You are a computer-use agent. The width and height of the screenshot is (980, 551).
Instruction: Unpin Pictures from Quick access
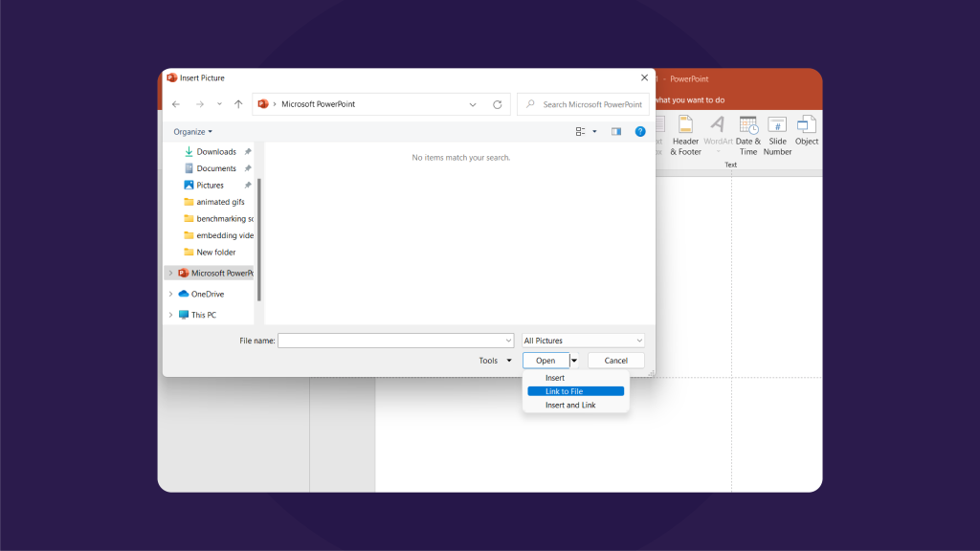click(246, 185)
